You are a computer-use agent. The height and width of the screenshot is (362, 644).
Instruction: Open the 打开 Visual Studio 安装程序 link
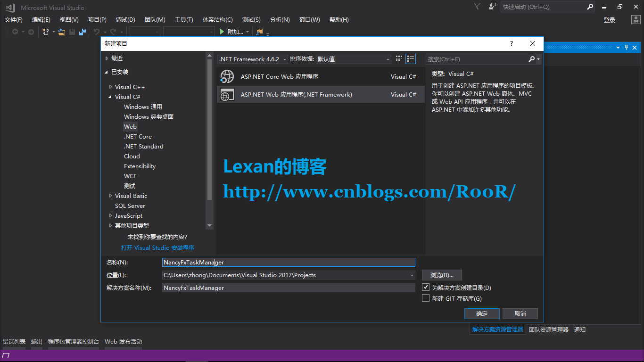157,248
